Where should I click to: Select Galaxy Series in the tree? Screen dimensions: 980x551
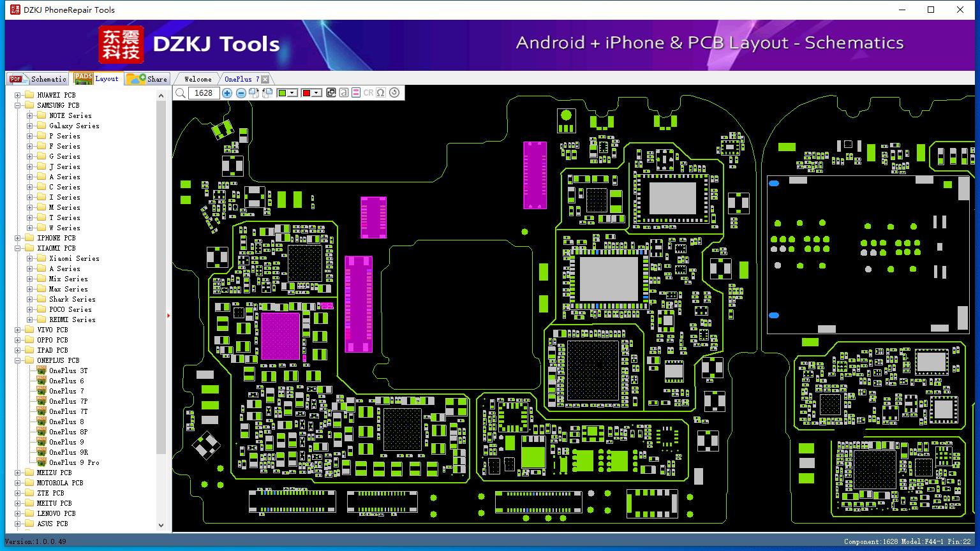pos(74,126)
